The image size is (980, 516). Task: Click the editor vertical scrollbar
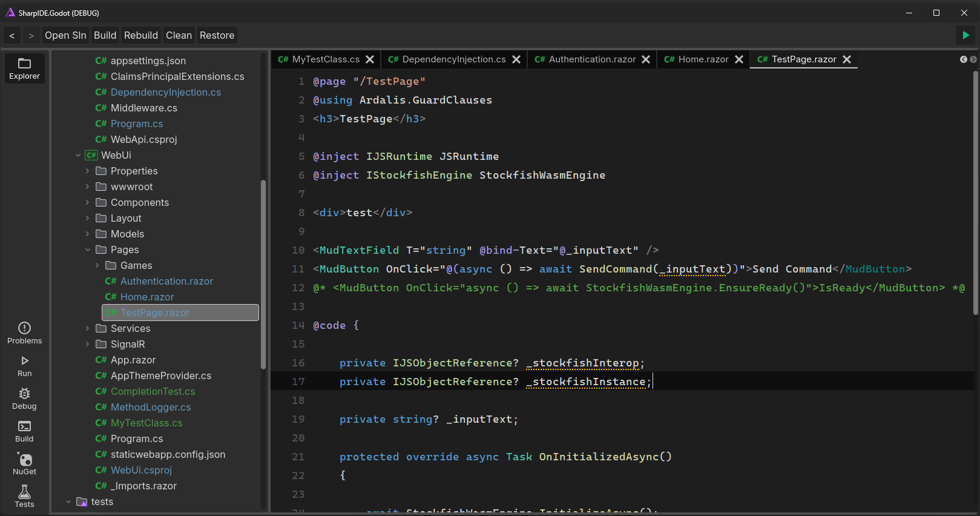point(976,193)
